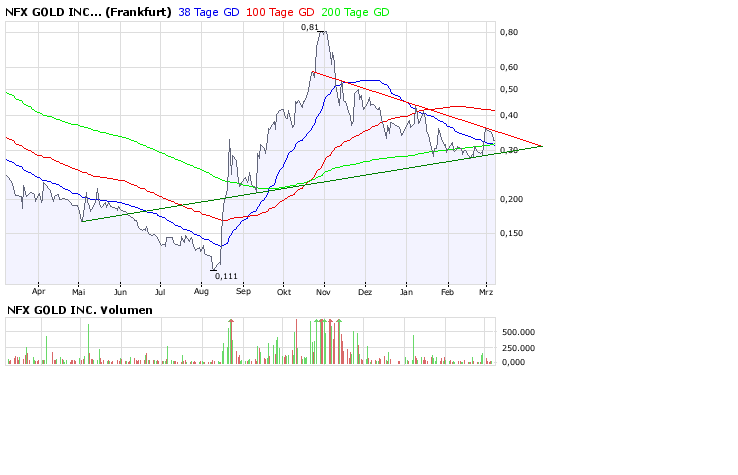Click the Jan month label on time axis
This screenshot has height=475, width=738.
coord(406,292)
